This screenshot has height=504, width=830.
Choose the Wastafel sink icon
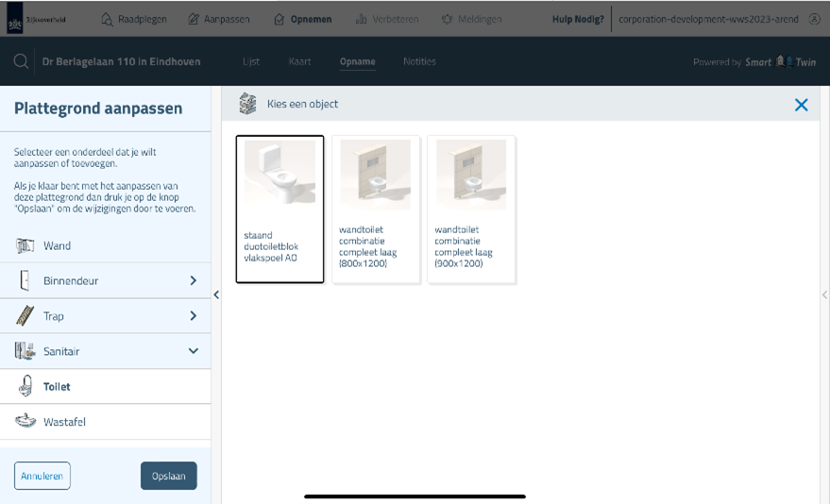point(25,422)
